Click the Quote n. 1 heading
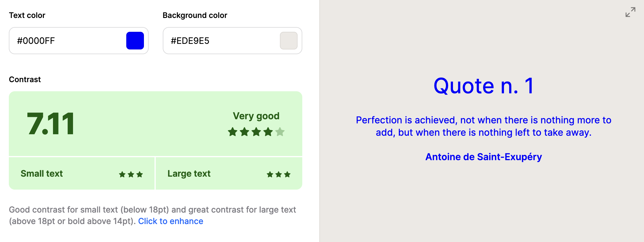The height and width of the screenshot is (242, 644). click(484, 86)
